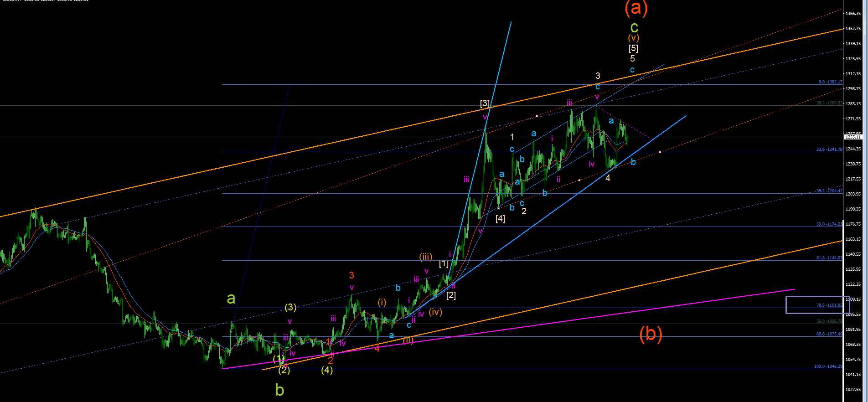Click the 38.2 -1204.42 Fibonacci level label

(829, 191)
